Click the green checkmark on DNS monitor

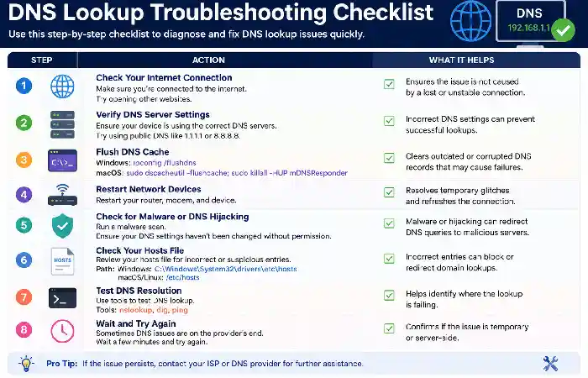tap(564, 30)
